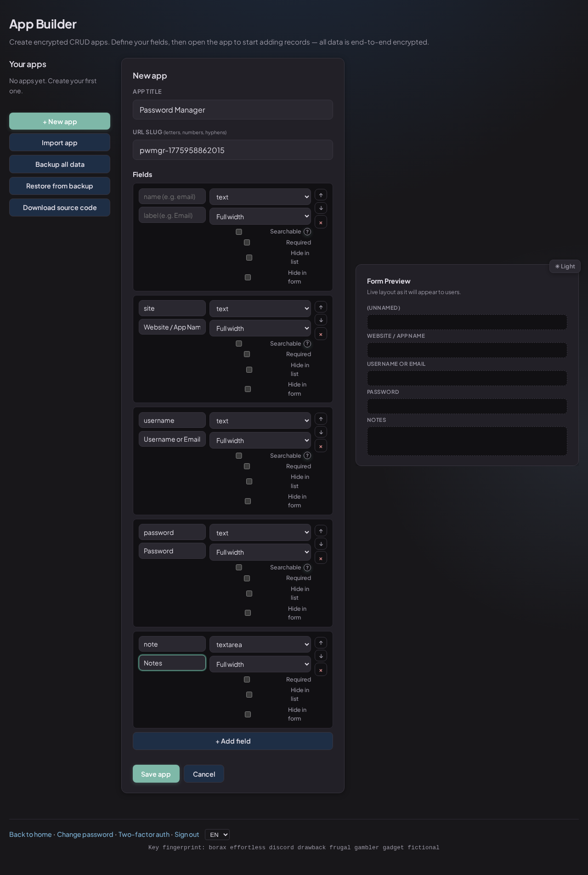Viewport: 588px width, 875px height.
Task: Open width dropdown for note field
Action: coord(260,664)
